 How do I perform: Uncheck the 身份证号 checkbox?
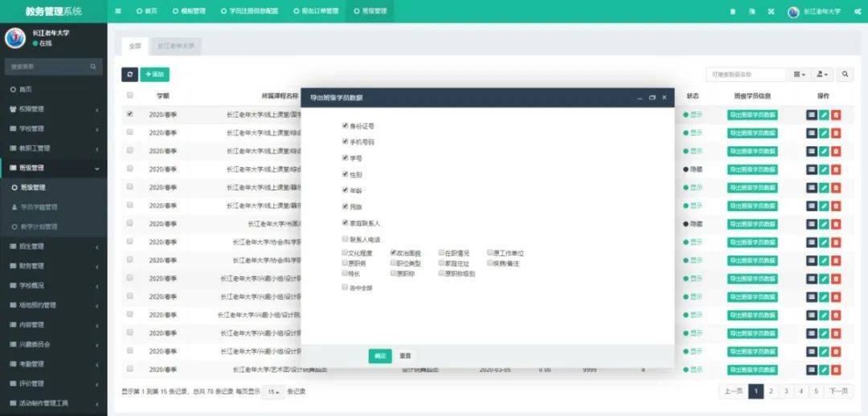346,125
